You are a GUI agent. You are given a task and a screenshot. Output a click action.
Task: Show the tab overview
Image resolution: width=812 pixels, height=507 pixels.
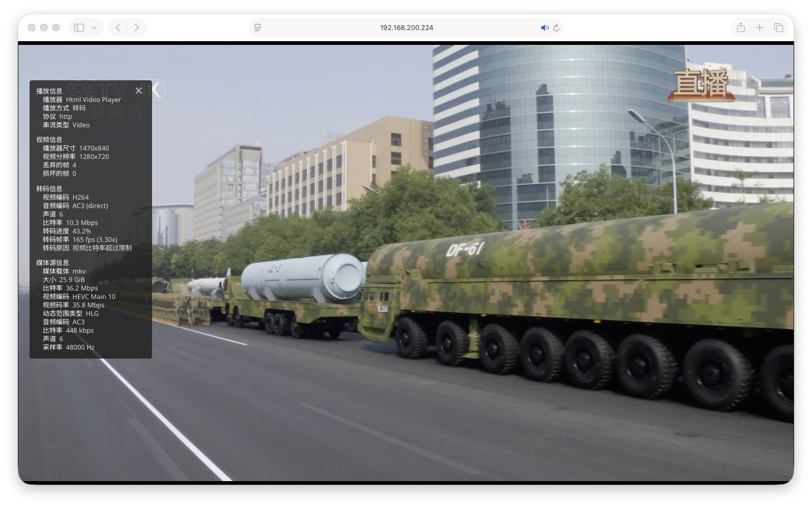click(x=779, y=27)
